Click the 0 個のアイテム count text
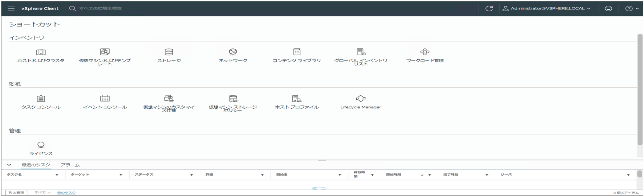This screenshot has height=196, width=644. (x=626, y=193)
